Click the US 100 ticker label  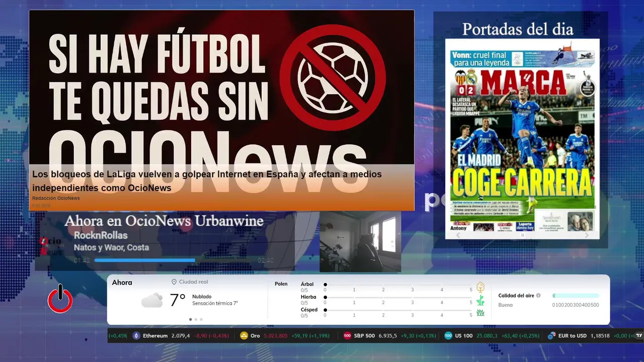464,336
